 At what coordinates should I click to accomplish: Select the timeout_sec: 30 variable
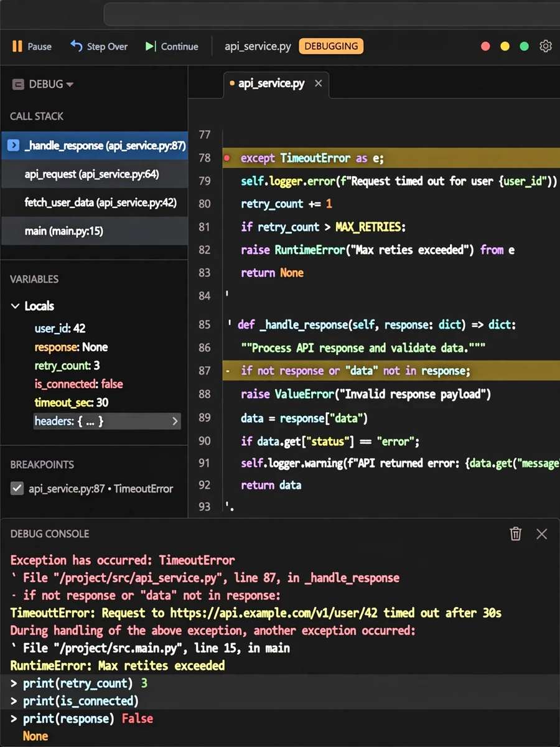72,402
